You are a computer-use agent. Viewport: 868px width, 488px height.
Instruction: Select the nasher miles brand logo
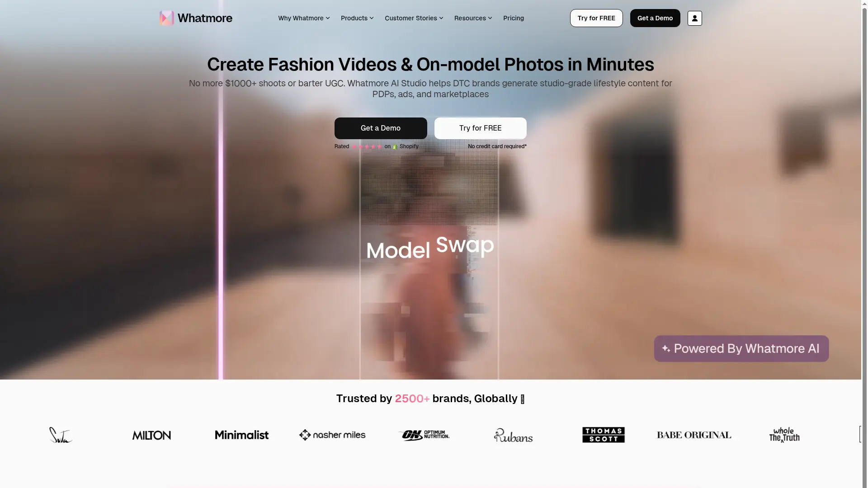click(x=332, y=435)
